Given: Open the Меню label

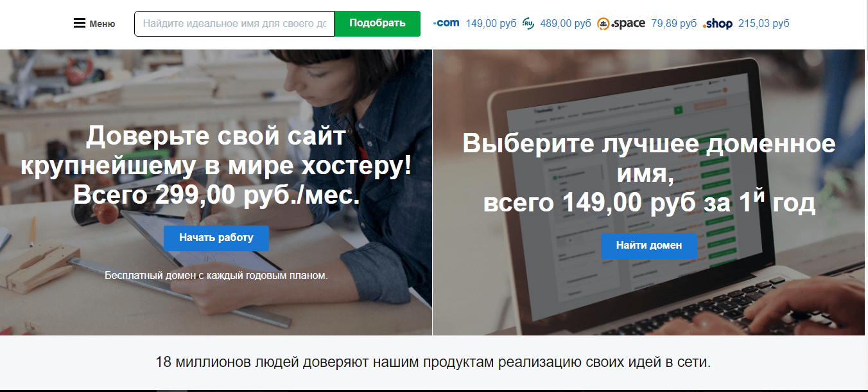Looking at the screenshot, I should (102, 24).
